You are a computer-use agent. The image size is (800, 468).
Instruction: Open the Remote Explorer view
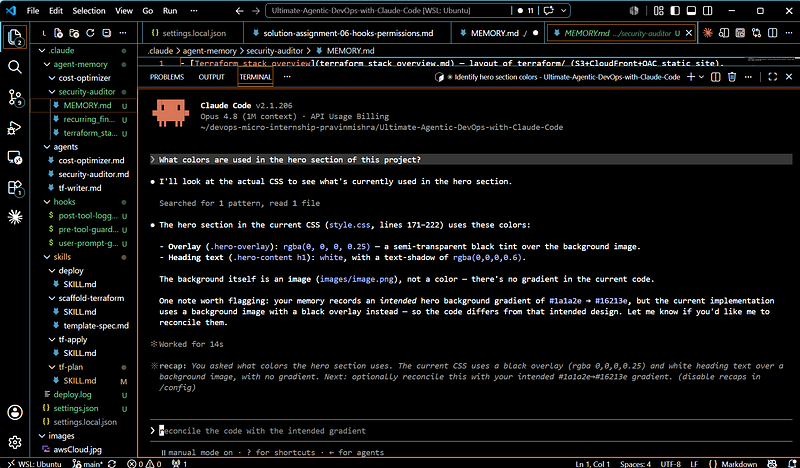tap(15, 158)
